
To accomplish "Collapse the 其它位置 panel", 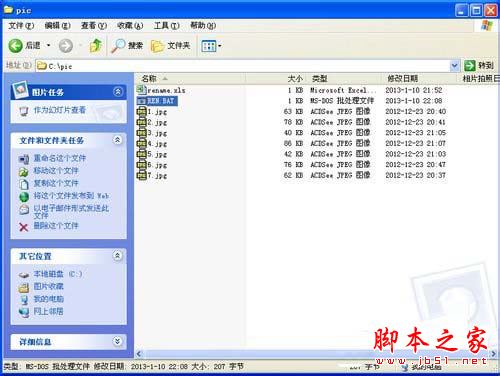I will (118, 256).
